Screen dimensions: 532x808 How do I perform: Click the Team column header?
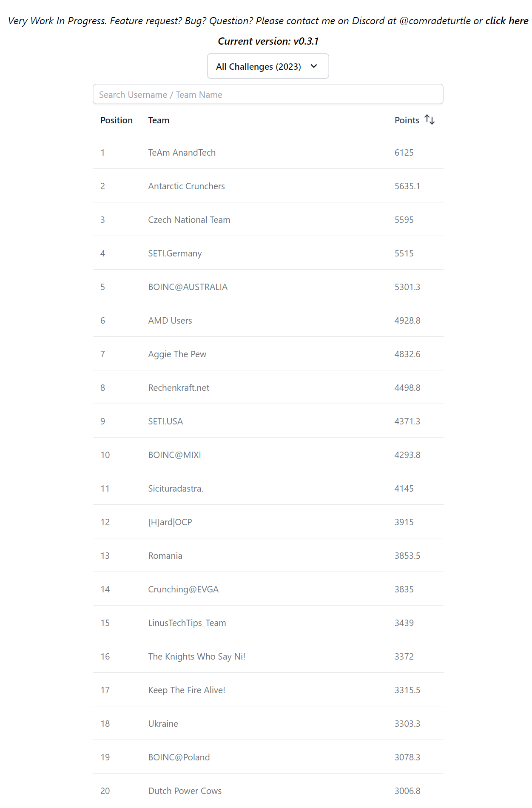click(159, 120)
